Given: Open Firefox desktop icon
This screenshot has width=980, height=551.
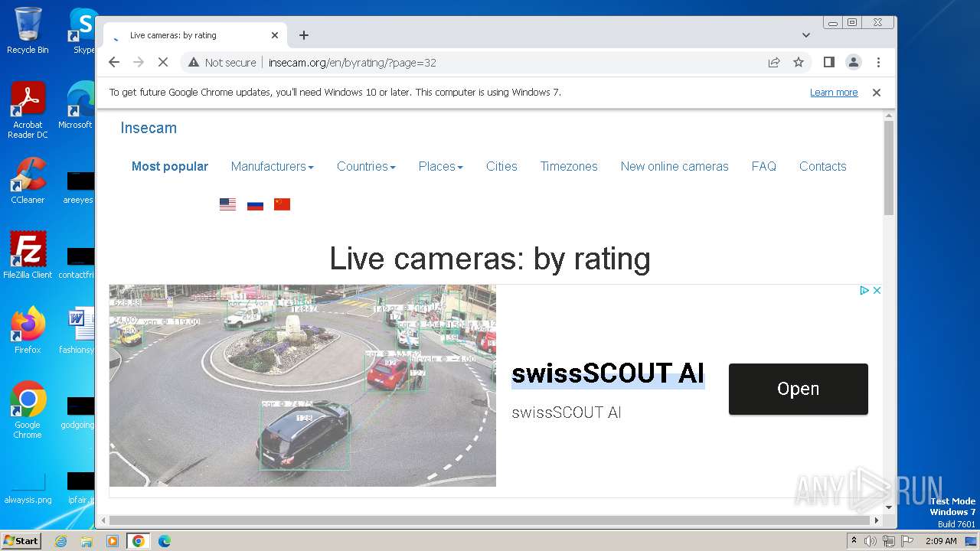Looking at the screenshot, I should click(28, 330).
